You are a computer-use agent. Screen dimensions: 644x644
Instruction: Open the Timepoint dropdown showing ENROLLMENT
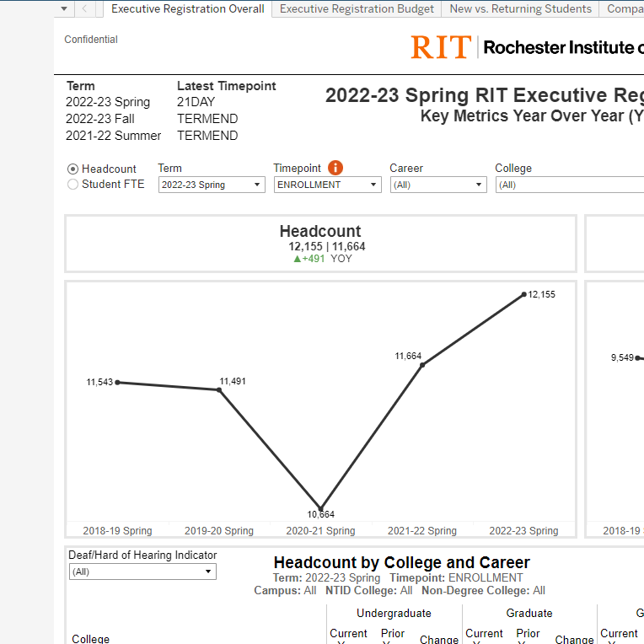[x=327, y=185]
